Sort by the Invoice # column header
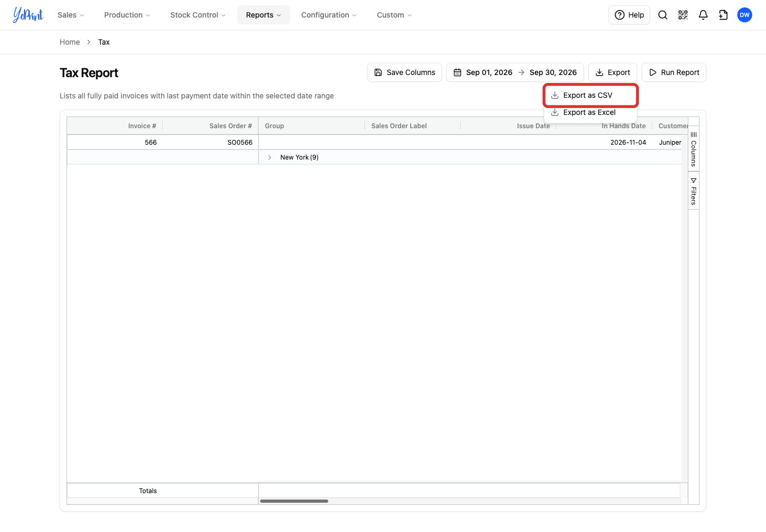This screenshot has width=766, height=532. click(142, 126)
